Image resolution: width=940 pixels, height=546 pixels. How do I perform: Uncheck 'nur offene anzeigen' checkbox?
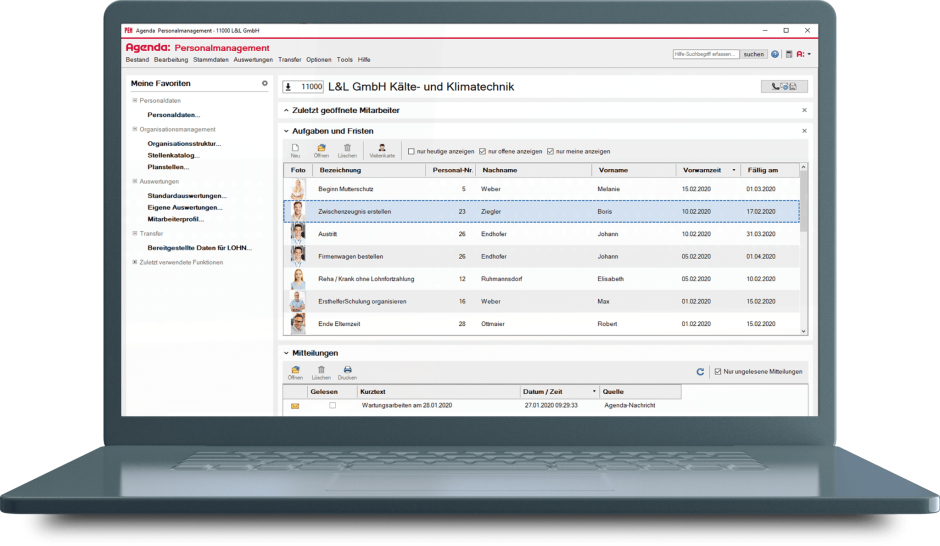pyautogui.click(x=483, y=151)
